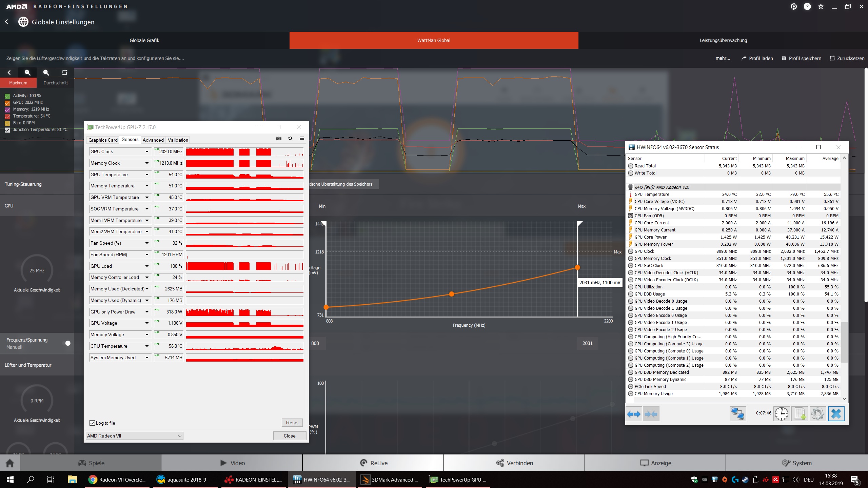Click HWiNFO collapse columns arrows icon
This screenshot has width=868, height=488.
[x=651, y=414]
